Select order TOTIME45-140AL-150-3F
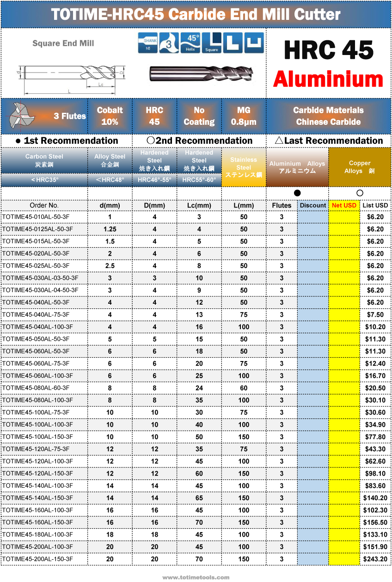 37,498
